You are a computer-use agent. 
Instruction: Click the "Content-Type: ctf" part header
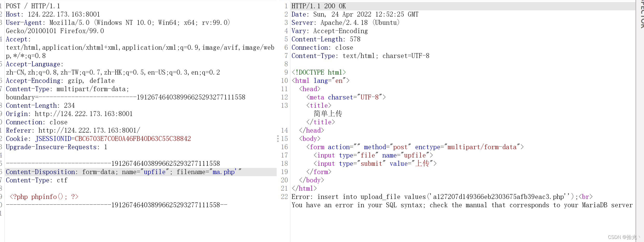coord(37,180)
